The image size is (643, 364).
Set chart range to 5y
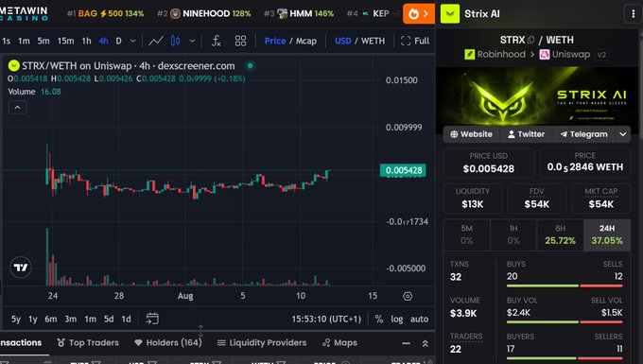pos(16,319)
